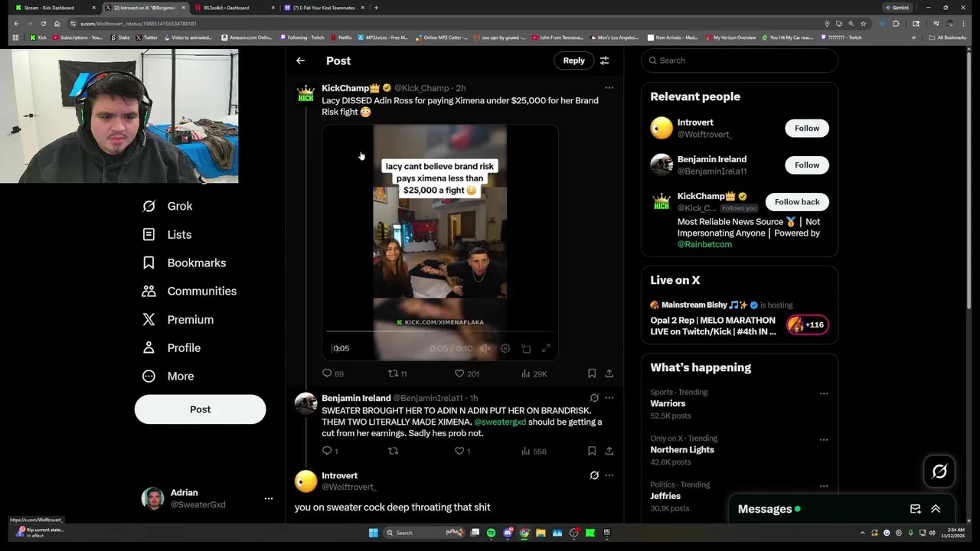Open more options on KickChamp's post
This screenshot has height=551, width=980.
[x=609, y=87]
